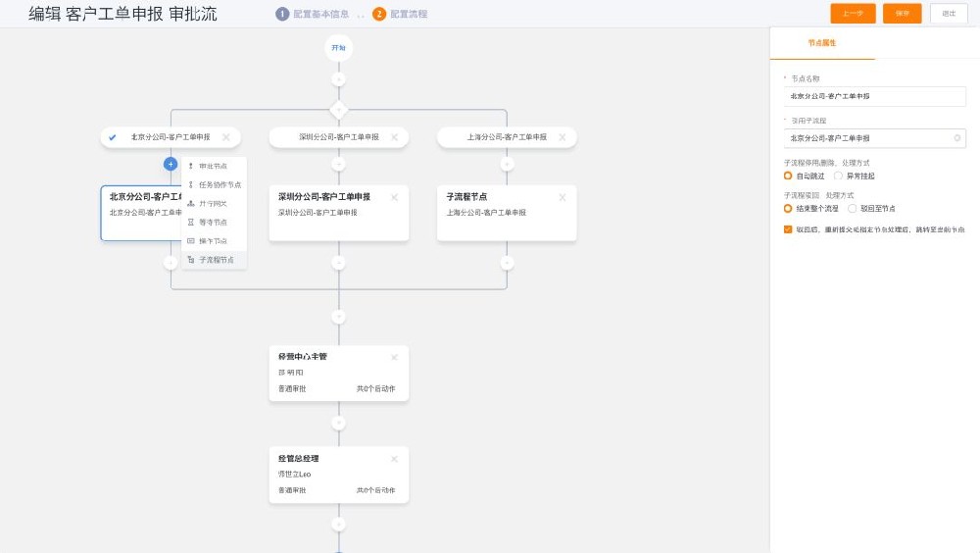This screenshot has width=980, height=553.
Task: Clear the 引用子流程 field with its clear icon
Action: (956, 137)
